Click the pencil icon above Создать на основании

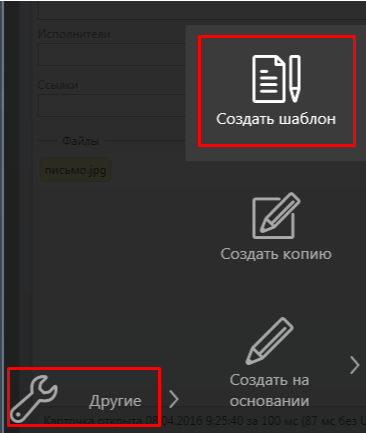pos(270,341)
